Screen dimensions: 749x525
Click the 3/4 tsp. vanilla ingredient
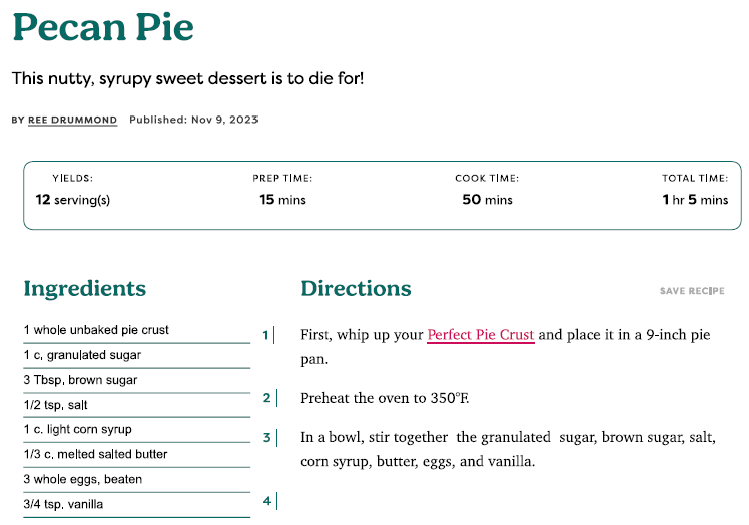click(x=137, y=504)
